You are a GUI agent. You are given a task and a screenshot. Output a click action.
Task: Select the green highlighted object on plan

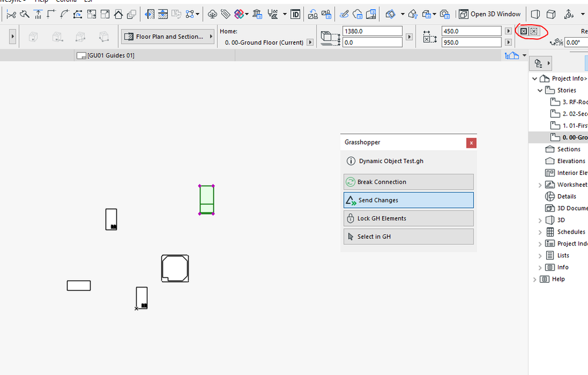(x=207, y=200)
